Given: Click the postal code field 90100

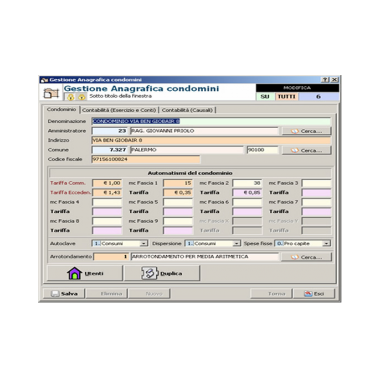Looking at the screenshot, I should click(x=262, y=150).
